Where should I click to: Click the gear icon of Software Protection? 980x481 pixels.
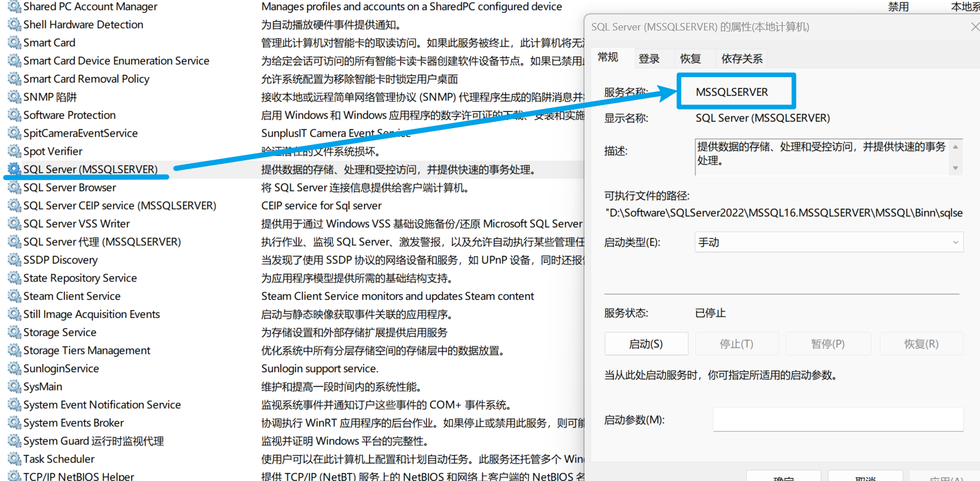[14, 115]
